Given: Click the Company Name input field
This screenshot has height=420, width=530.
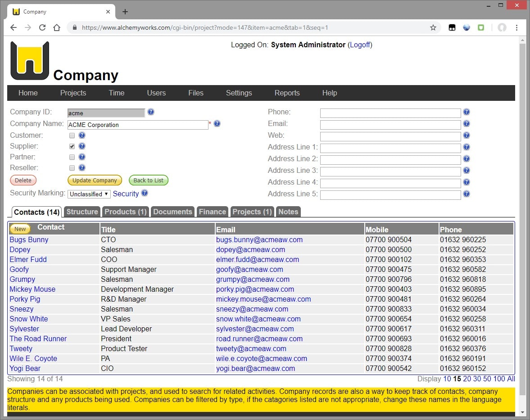Looking at the screenshot, I should (x=138, y=125).
